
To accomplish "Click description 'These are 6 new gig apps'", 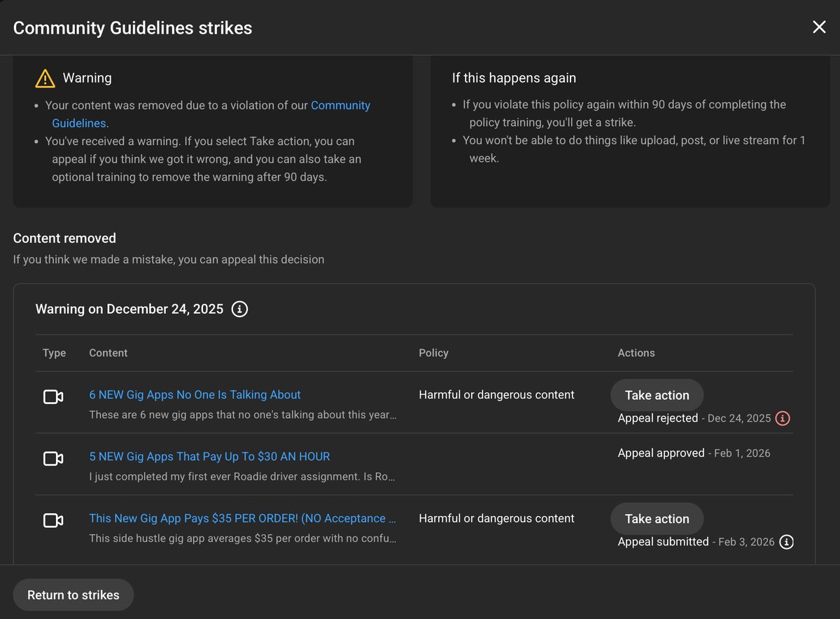I will (x=243, y=415).
